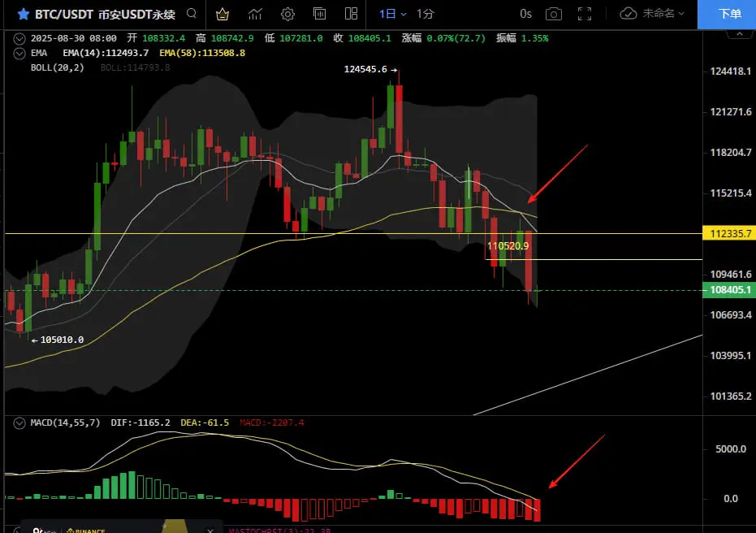Click the green 108405.1 current price tag
Viewport: 756px width, 533px height.
pos(729,290)
